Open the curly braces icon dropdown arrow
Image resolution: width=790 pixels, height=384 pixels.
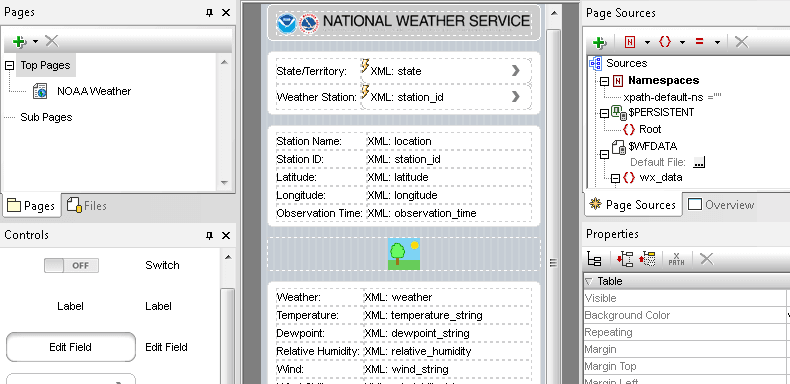[x=682, y=42]
